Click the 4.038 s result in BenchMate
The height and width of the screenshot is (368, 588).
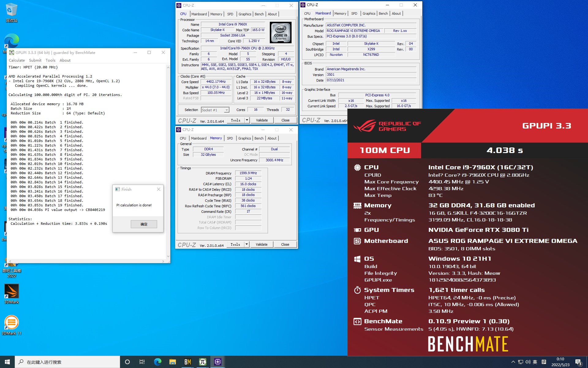(x=505, y=150)
